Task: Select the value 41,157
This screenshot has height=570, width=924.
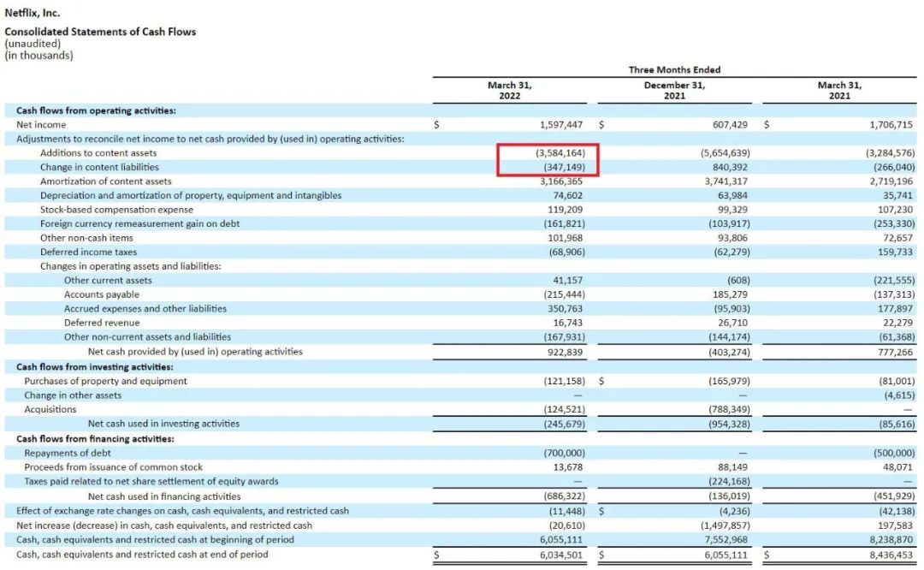Action: pyautogui.click(x=567, y=281)
